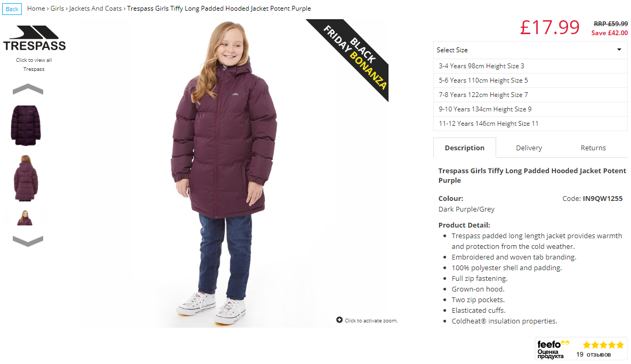Show previous thumbnails with up chevron

tap(28, 89)
